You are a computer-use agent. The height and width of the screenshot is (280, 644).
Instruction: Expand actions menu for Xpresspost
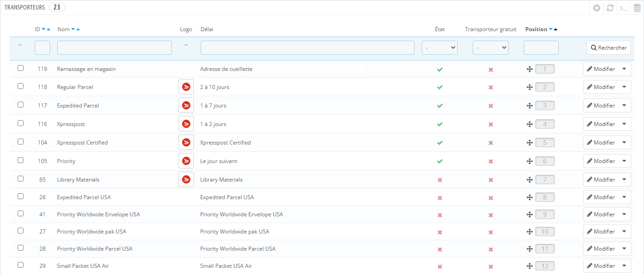(625, 124)
